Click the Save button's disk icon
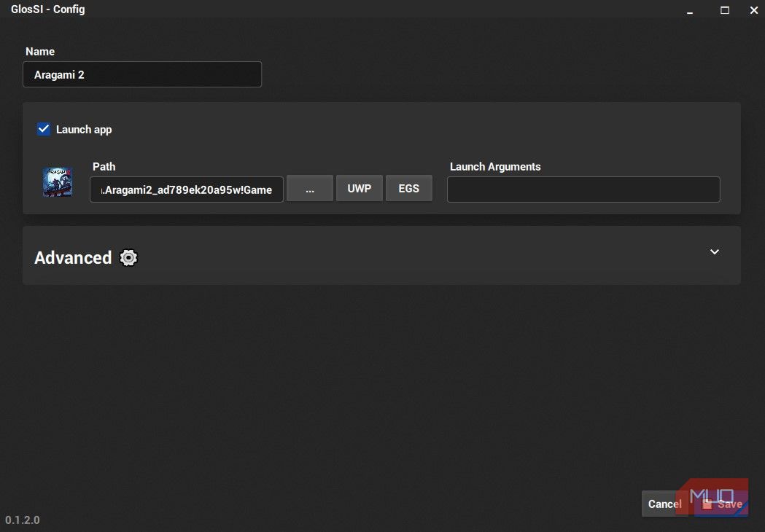Viewport: 765px width, 532px height. (x=708, y=504)
